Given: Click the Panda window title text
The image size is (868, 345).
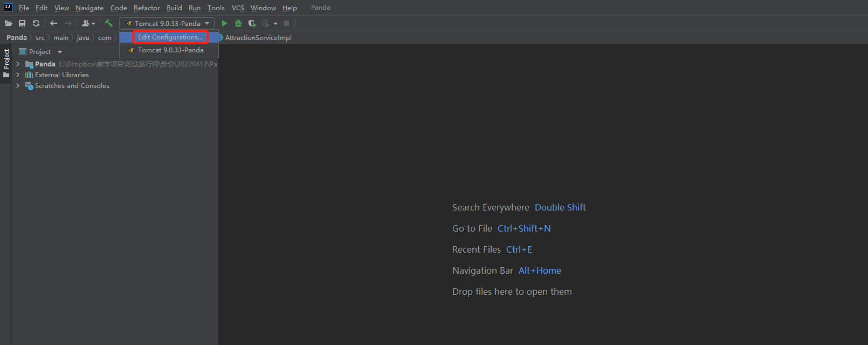Looking at the screenshot, I should click(x=321, y=8).
